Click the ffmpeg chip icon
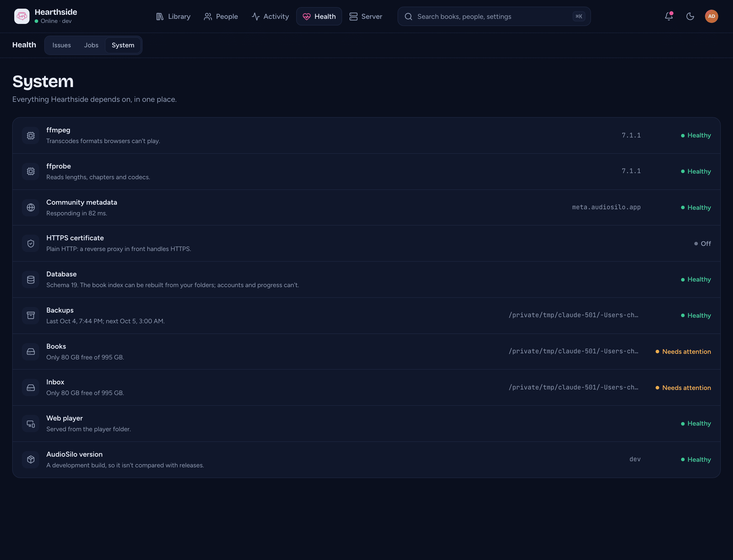733x560 pixels. (31, 136)
